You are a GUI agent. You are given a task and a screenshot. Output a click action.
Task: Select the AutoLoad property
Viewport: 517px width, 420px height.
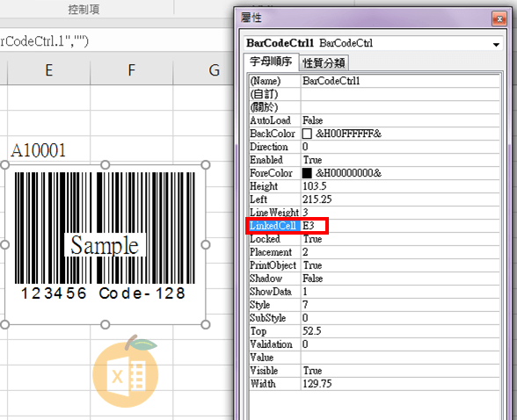tap(274, 120)
